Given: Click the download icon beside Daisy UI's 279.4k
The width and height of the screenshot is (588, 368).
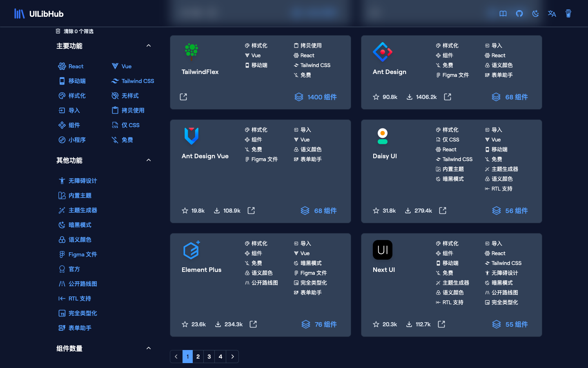Looking at the screenshot, I should [408, 211].
